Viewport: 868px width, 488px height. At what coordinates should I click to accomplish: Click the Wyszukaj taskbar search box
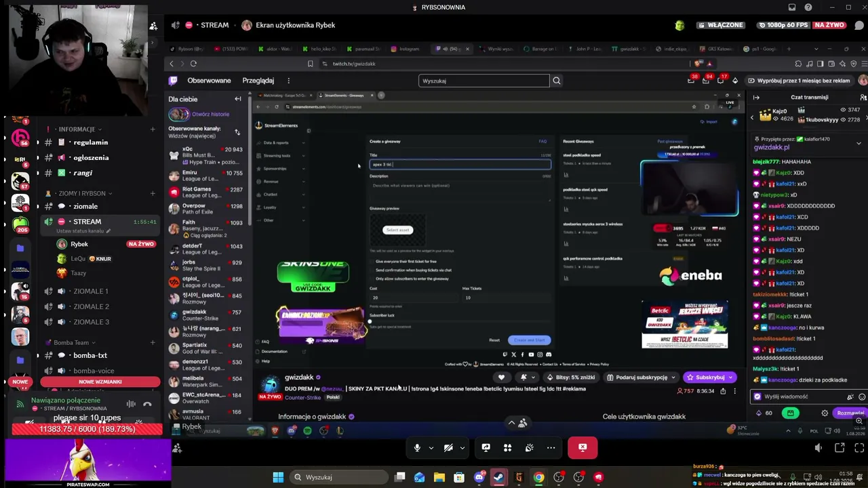coord(339,477)
